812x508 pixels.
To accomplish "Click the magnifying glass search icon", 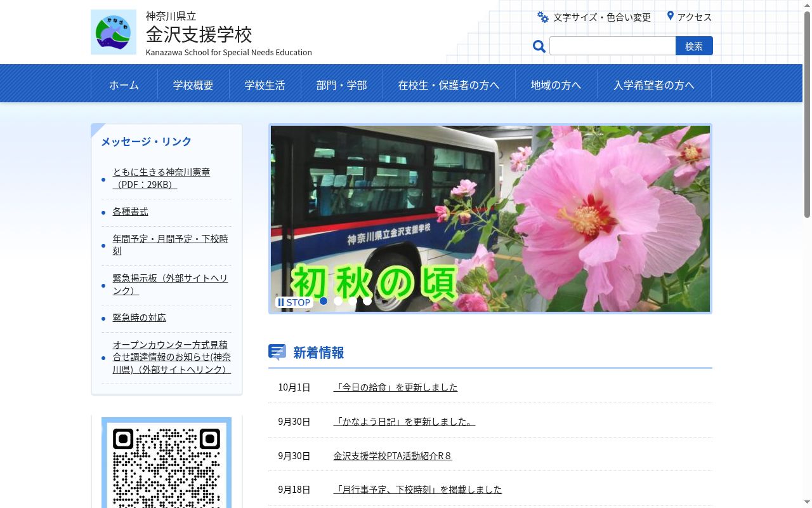I will pyautogui.click(x=539, y=46).
